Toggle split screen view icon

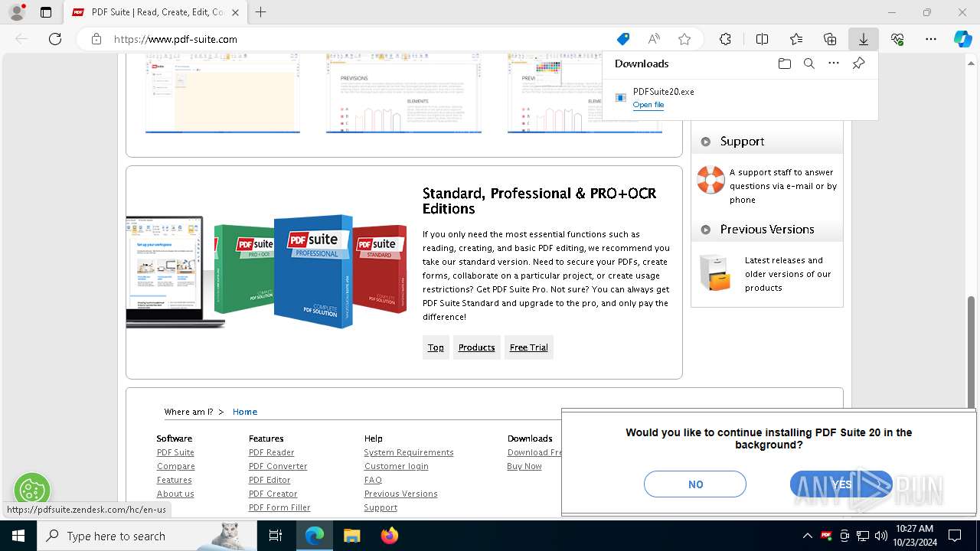[762, 39]
